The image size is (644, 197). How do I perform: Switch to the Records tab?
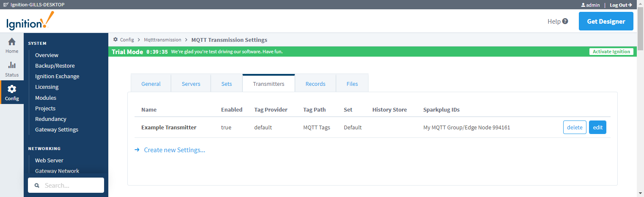[x=315, y=83]
